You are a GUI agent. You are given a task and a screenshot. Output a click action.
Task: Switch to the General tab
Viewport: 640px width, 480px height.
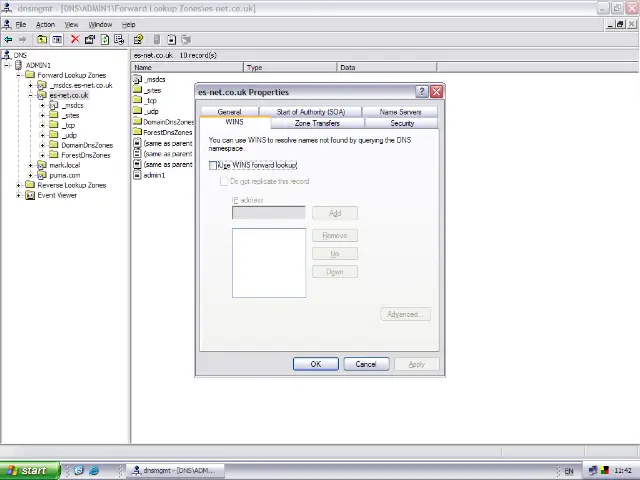coord(229,112)
